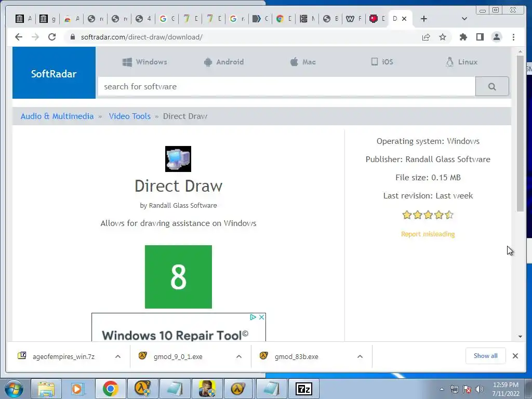Open a new browser tab
Viewport: 532px width, 399px height.
(x=424, y=19)
